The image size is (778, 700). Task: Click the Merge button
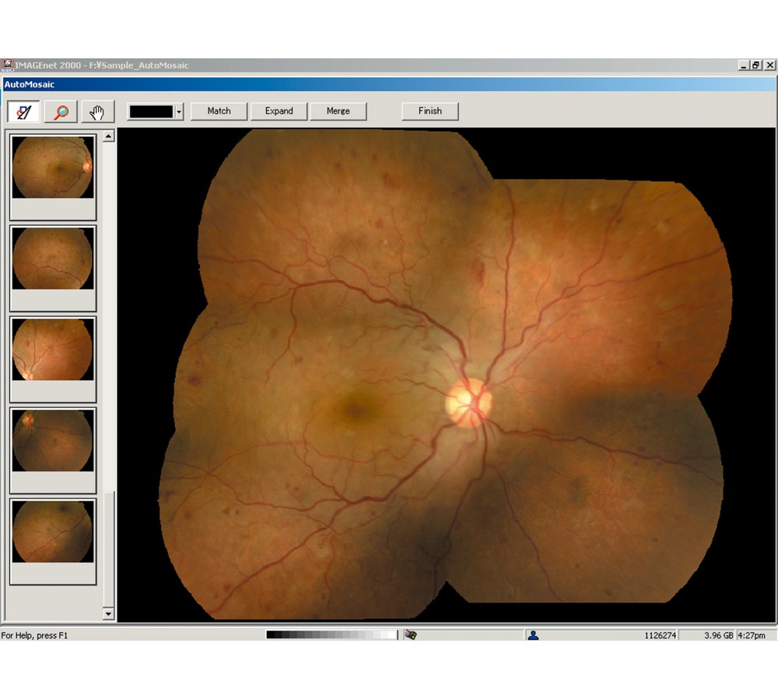click(338, 111)
